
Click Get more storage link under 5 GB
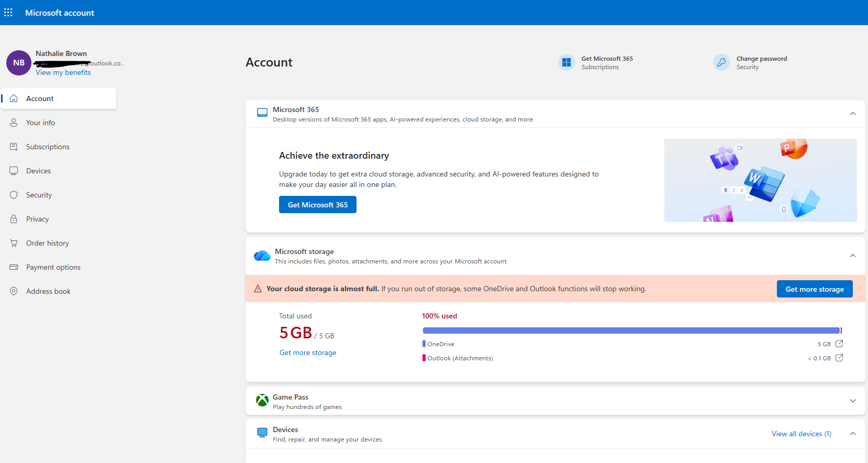(308, 353)
